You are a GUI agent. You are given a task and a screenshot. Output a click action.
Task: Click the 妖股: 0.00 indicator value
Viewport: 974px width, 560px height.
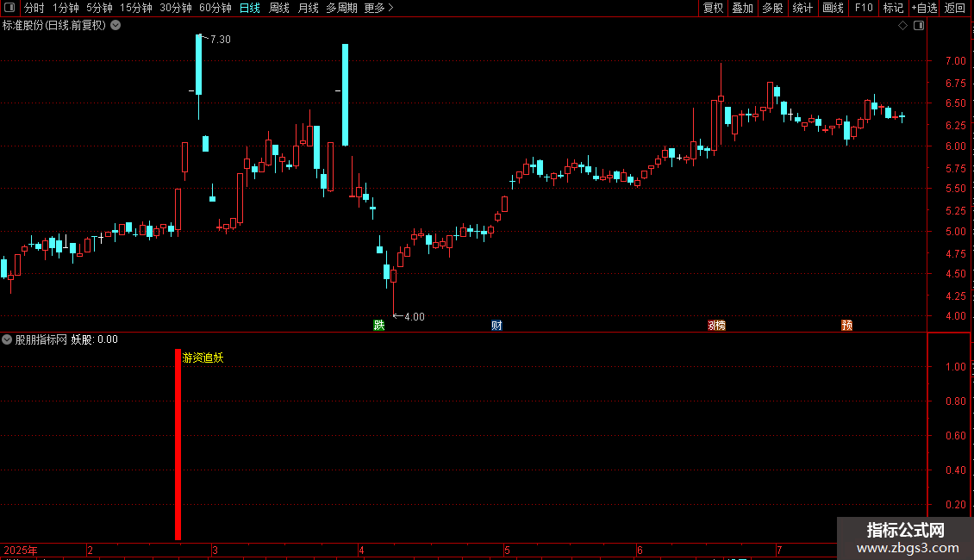(x=95, y=339)
